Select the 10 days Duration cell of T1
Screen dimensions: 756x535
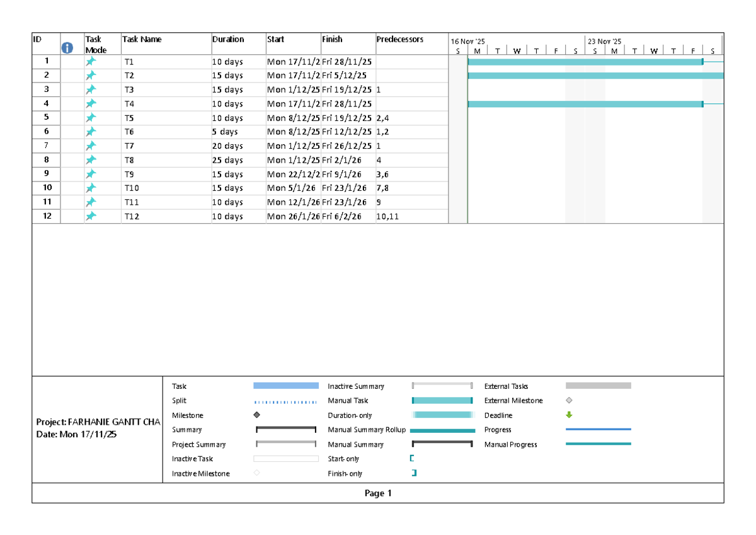coord(228,61)
